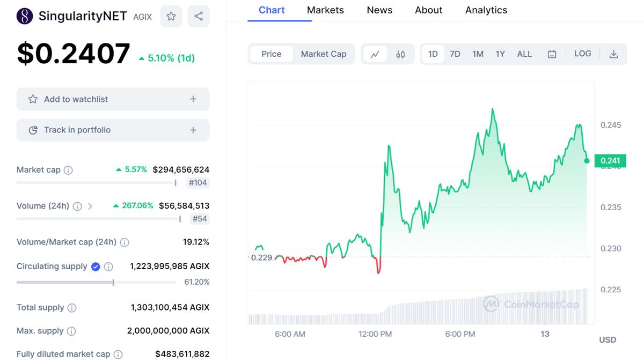Screen dimensions: 644x362
Task: Open the About tab
Action: 429,10
